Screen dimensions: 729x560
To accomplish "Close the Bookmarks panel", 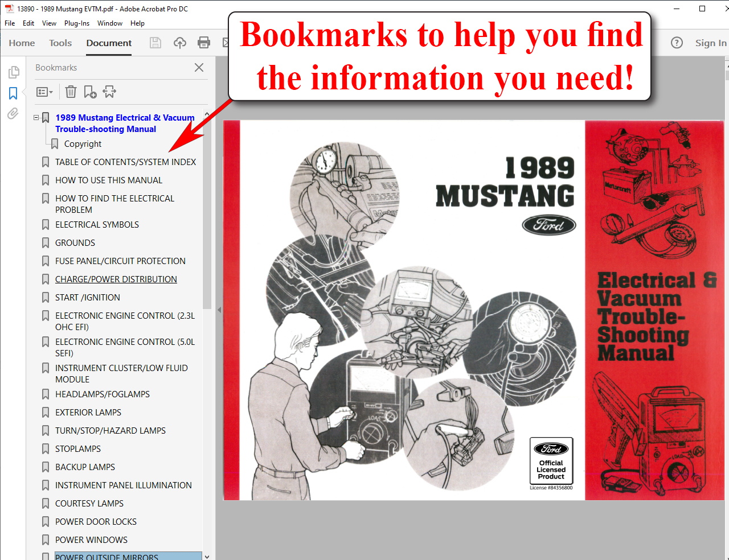I will [x=199, y=67].
